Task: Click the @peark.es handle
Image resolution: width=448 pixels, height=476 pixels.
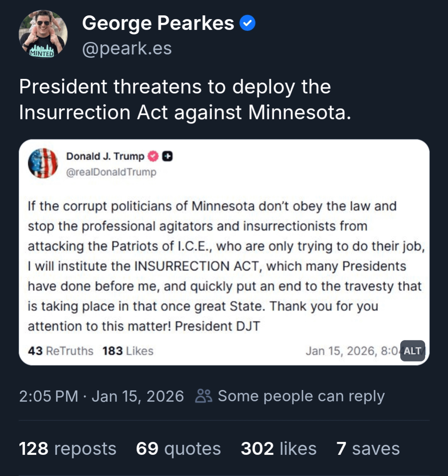Action: [x=127, y=49]
